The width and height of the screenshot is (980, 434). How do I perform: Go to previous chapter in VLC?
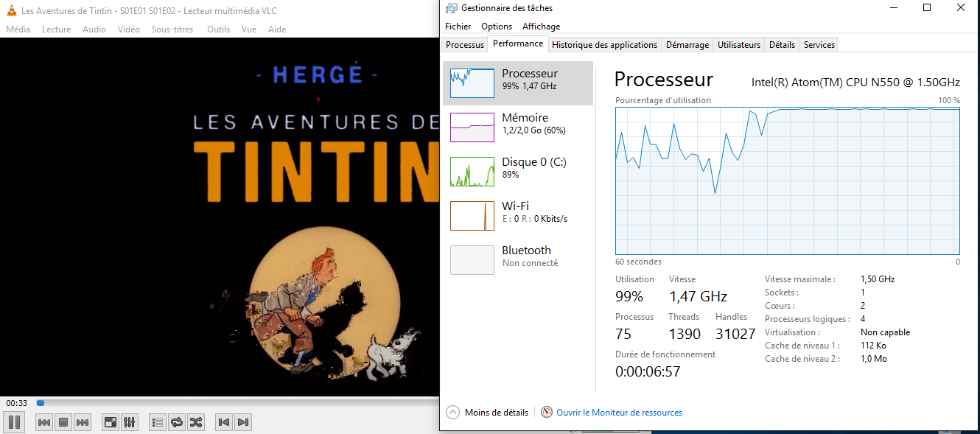(224, 422)
